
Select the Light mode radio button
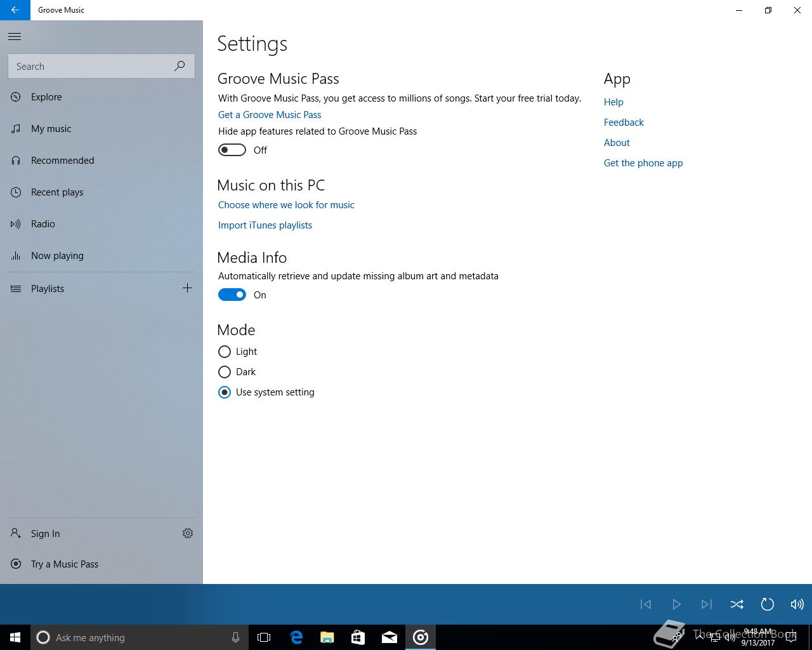224,352
